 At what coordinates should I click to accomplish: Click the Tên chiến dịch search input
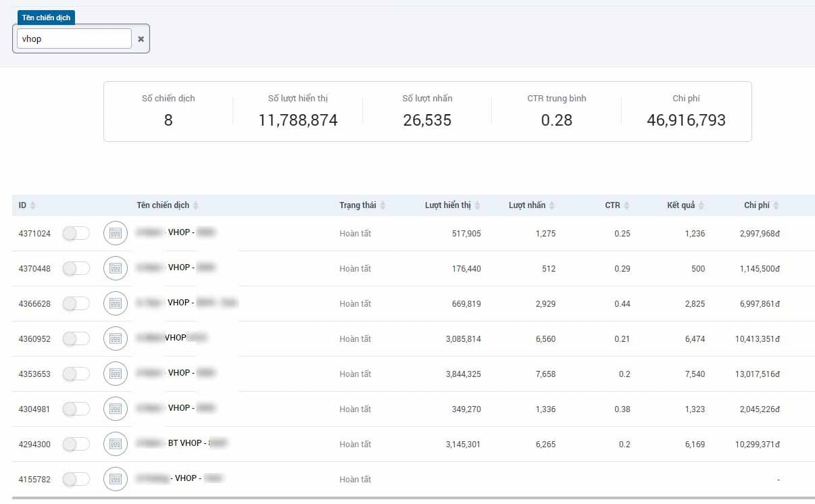pyautogui.click(x=74, y=39)
